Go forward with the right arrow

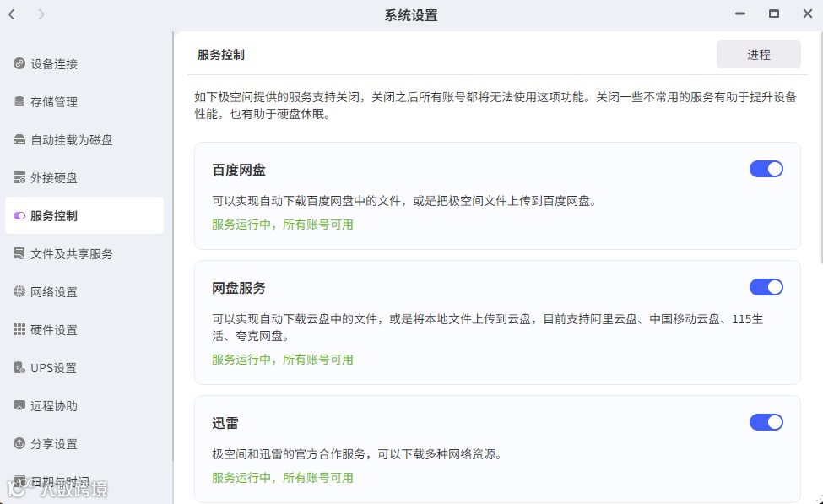(41, 14)
